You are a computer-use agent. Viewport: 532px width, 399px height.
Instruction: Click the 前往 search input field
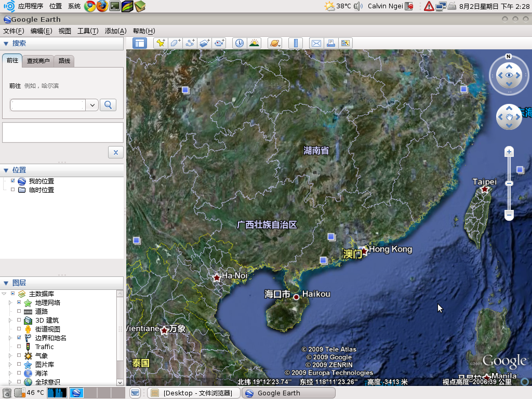47,105
